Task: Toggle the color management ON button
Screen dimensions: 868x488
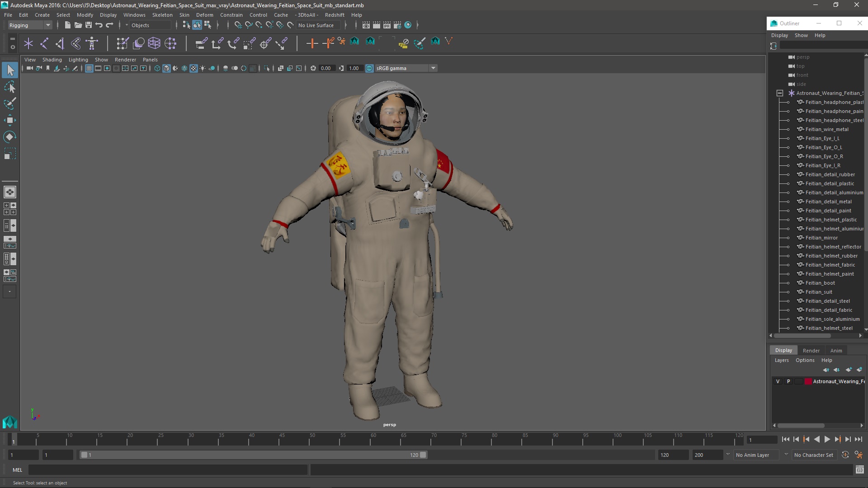Action: pos(369,68)
